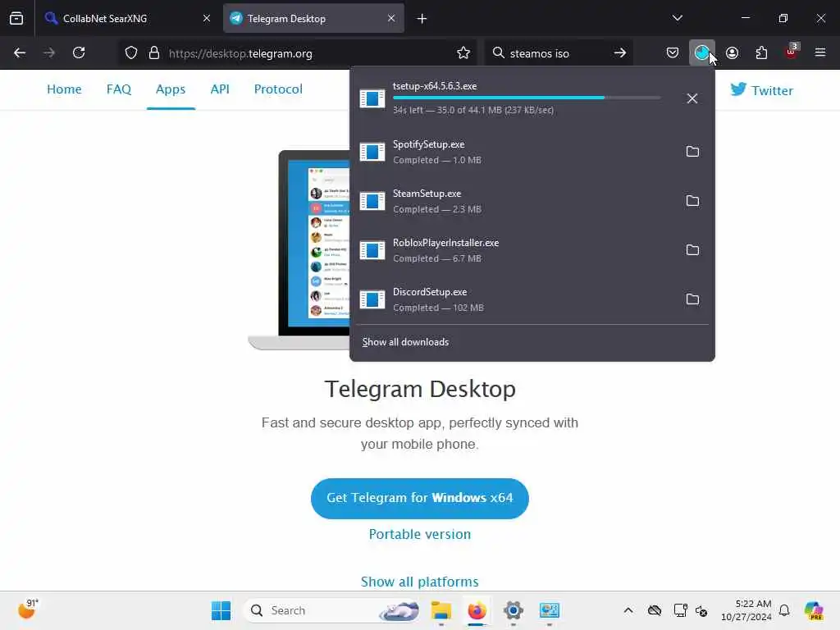Open a new browser tab

(x=422, y=19)
